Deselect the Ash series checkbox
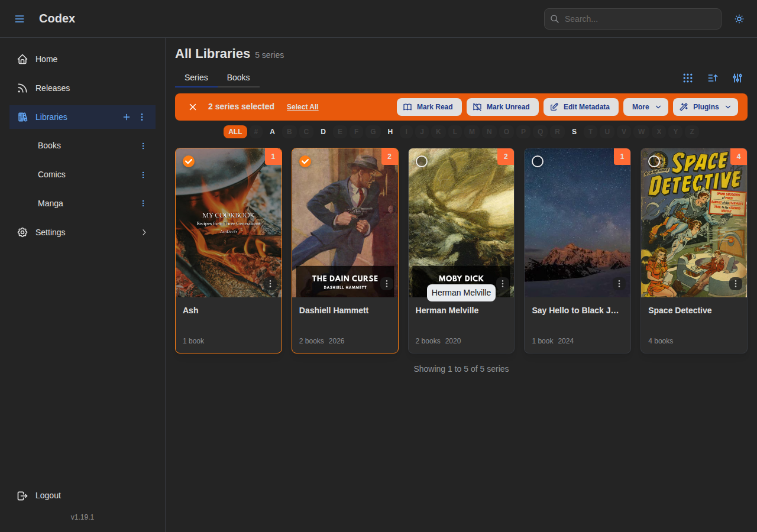 [x=189, y=161]
